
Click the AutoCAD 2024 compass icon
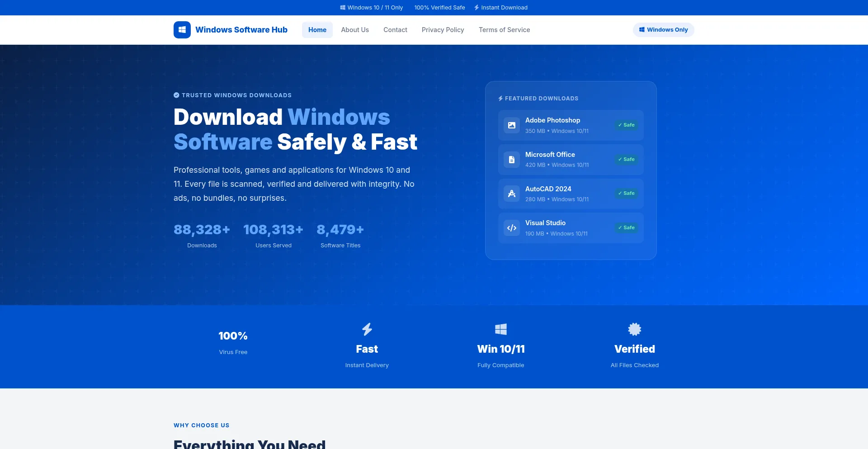tap(512, 194)
